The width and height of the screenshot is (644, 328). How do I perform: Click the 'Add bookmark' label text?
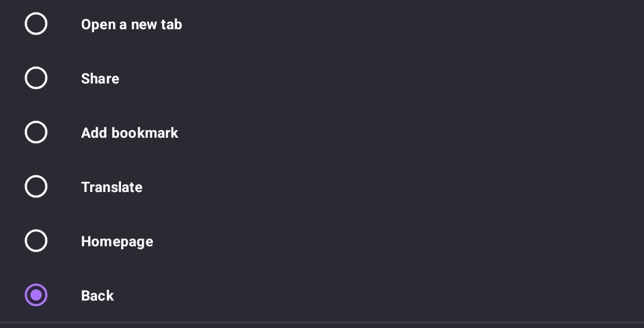[x=129, y=133]
